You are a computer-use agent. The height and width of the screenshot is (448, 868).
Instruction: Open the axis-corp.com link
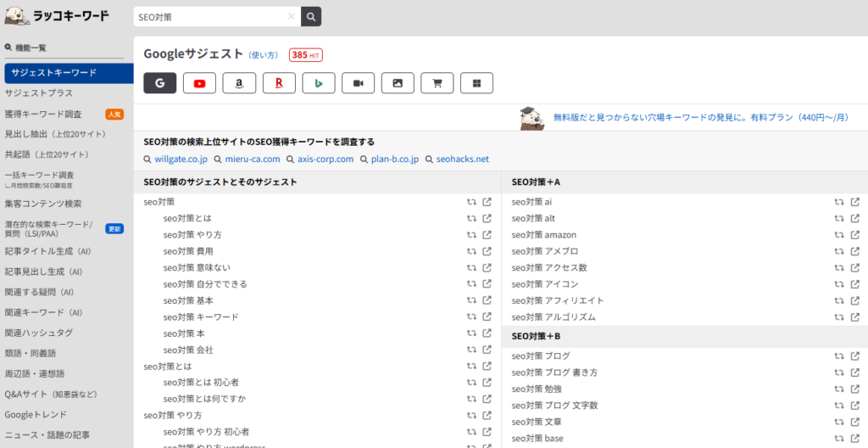325,160
